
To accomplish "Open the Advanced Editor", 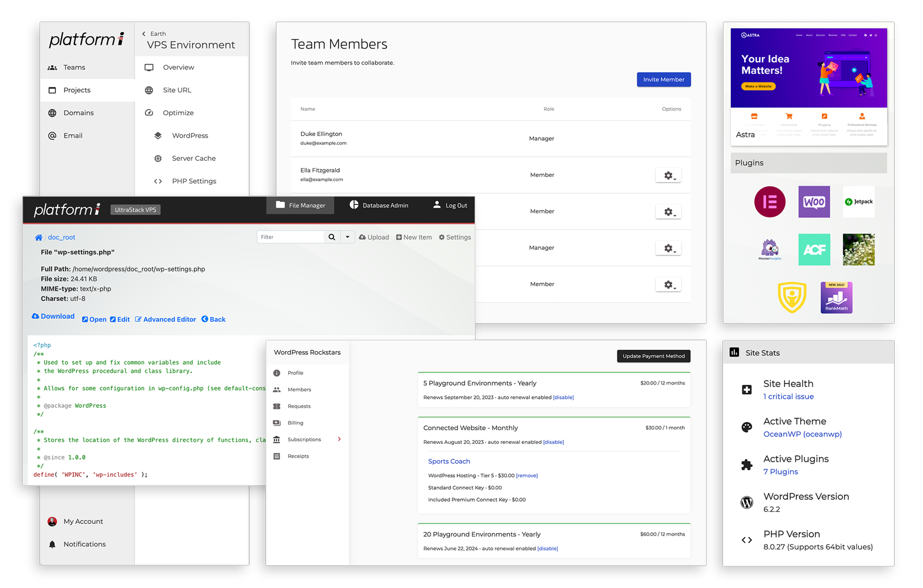I will click(166, 319).
